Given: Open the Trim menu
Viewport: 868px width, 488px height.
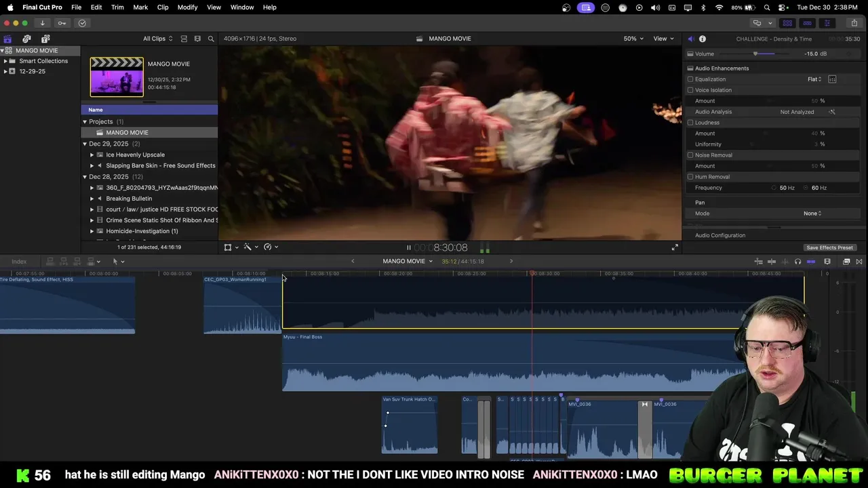Looking at the screenshot, I should [x=117, y=7].
